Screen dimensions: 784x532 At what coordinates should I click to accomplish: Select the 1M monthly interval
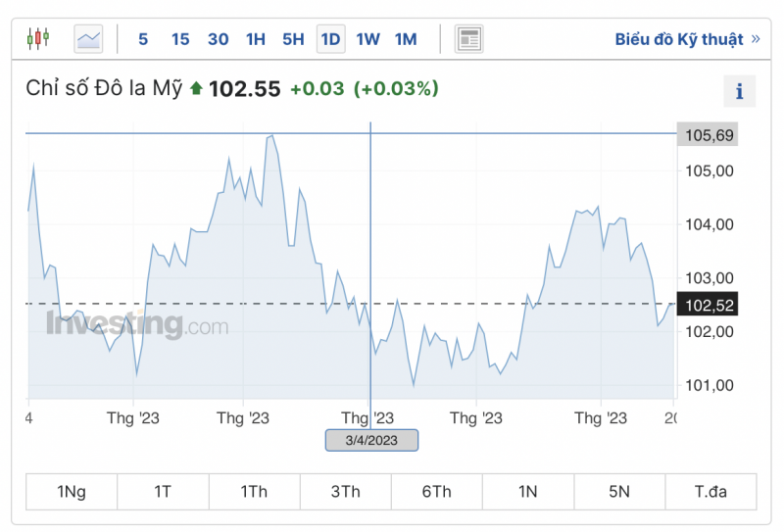(406, 39)
